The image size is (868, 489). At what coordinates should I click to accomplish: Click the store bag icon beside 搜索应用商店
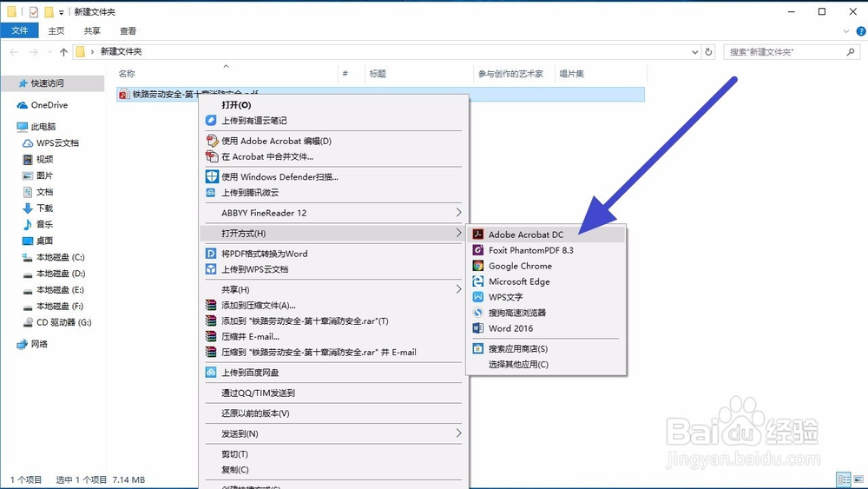[x=477, y=348]
